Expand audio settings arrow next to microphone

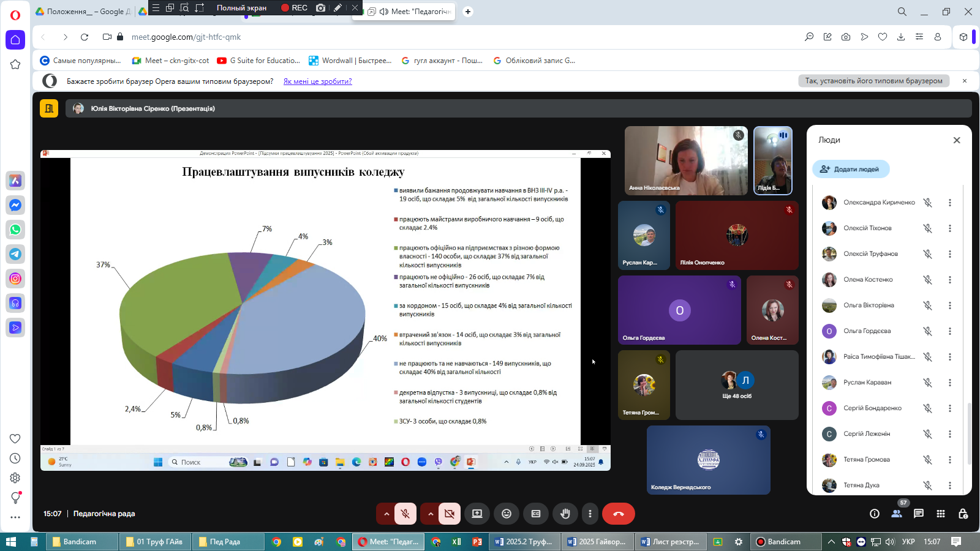pyautogui.click(x=386, y=514)
